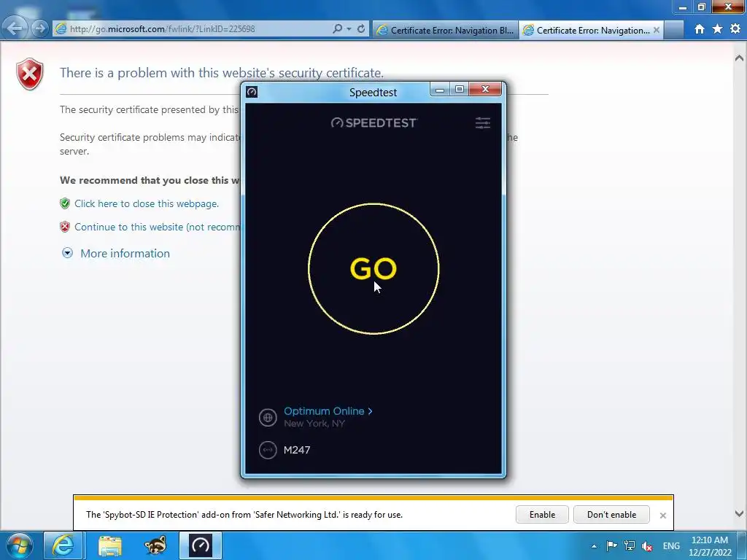Change server via Optimum Online link
The height and width of the screenshot is (560, 747).
[328, 411]
